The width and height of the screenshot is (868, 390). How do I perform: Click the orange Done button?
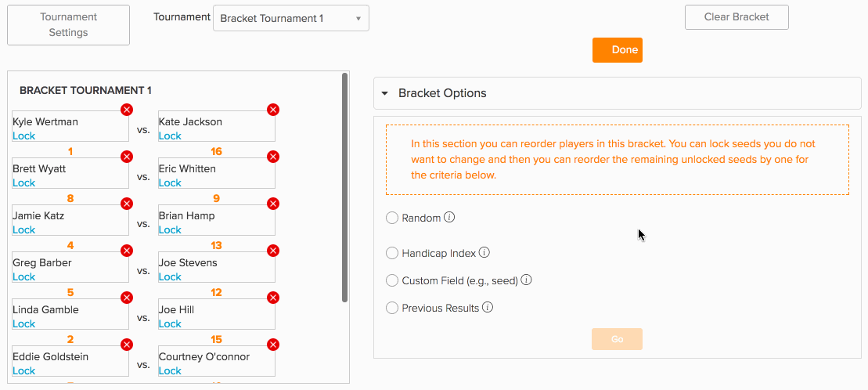pyautogui.click(x=618, y=50)
